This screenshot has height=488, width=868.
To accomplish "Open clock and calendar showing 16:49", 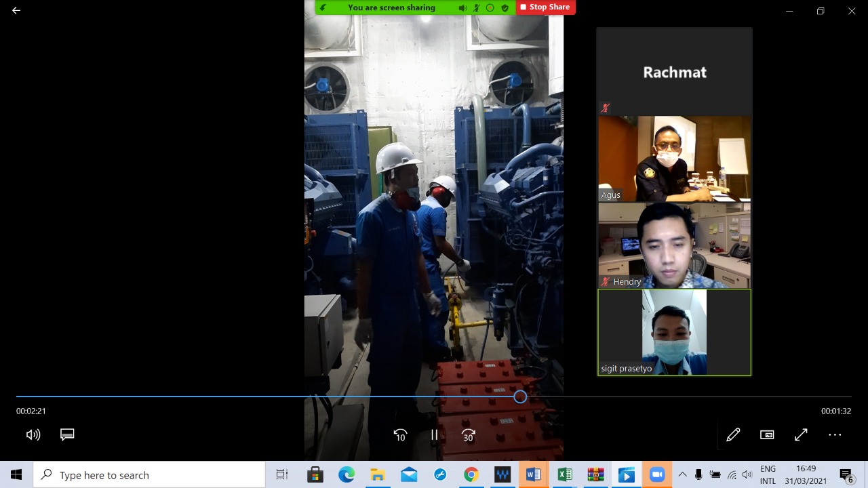I will coord(806,475).
